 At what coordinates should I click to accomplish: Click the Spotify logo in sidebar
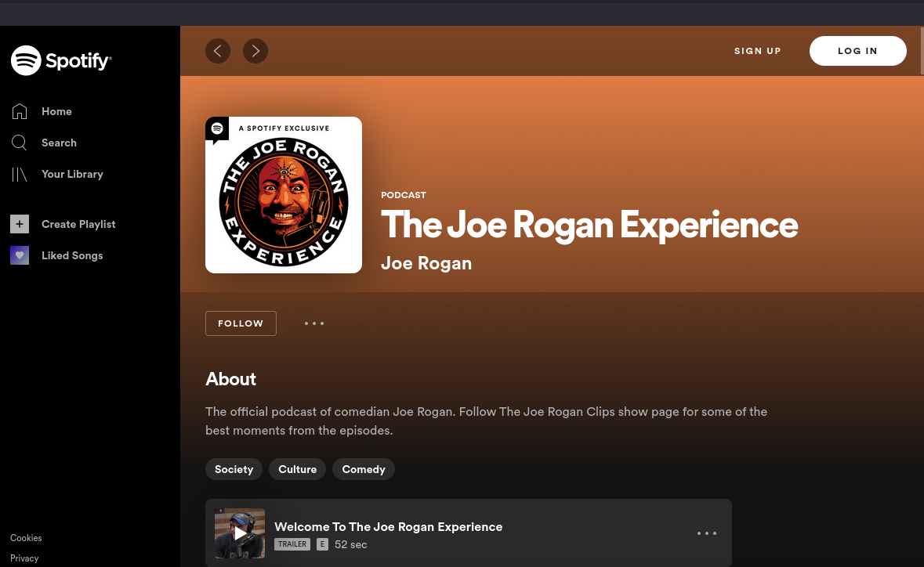coord(61,60)
